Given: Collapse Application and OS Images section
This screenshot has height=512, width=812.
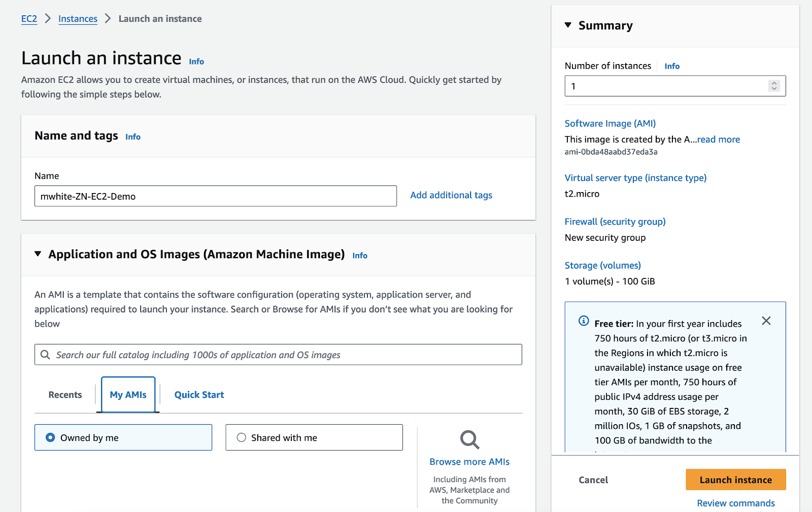Looking at the screenshot, I should (38, 254).
